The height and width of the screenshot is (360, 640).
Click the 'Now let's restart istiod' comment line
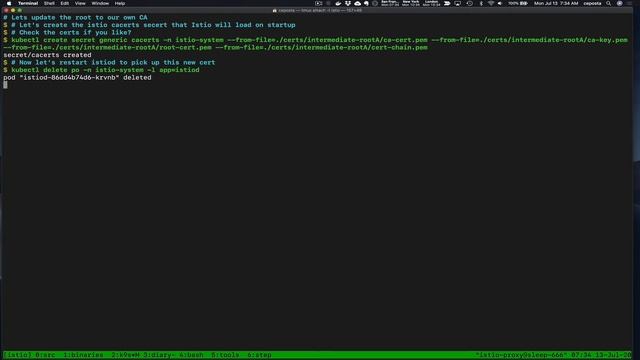tap(113, 62)
